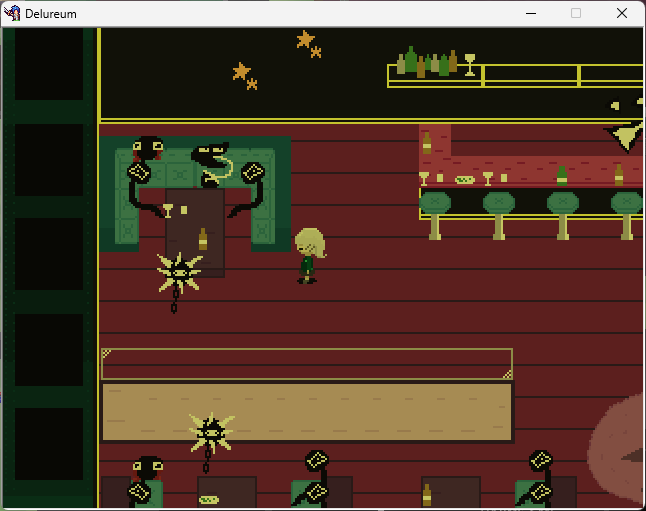This screenshot has height=511, width=646.
Task: Click the two-eyed black creature on the green couch
Action: tap(147, 148)
